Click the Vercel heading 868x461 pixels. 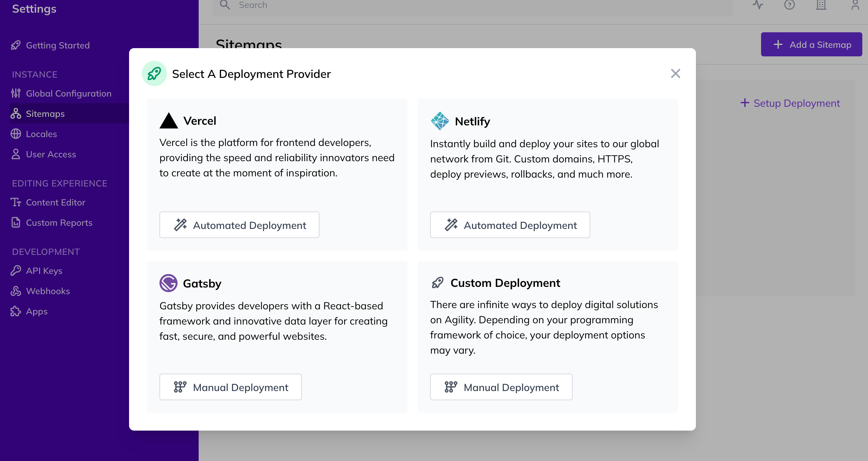200,121
